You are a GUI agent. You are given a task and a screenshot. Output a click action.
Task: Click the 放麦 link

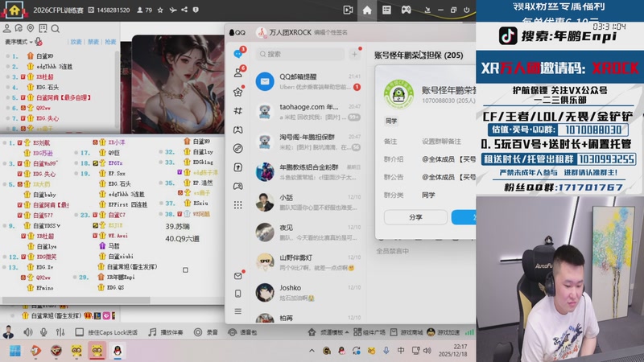(x=76, y=42)
